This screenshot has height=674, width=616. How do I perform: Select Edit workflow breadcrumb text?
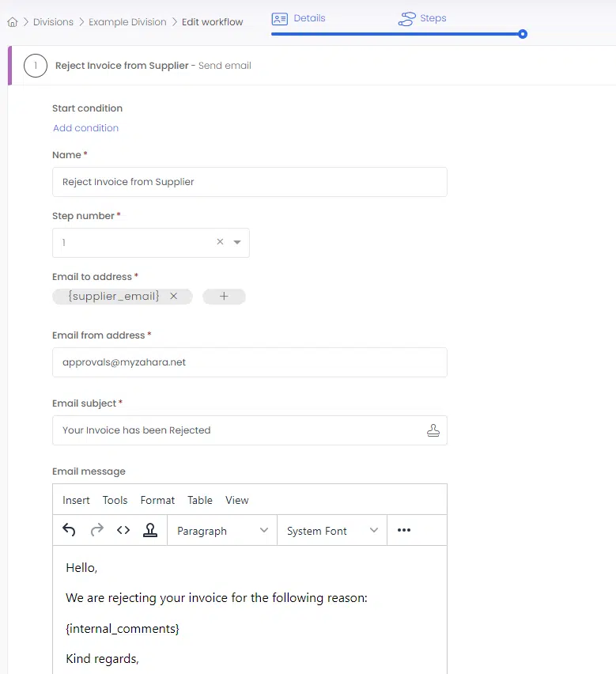[x=212, y=22]
